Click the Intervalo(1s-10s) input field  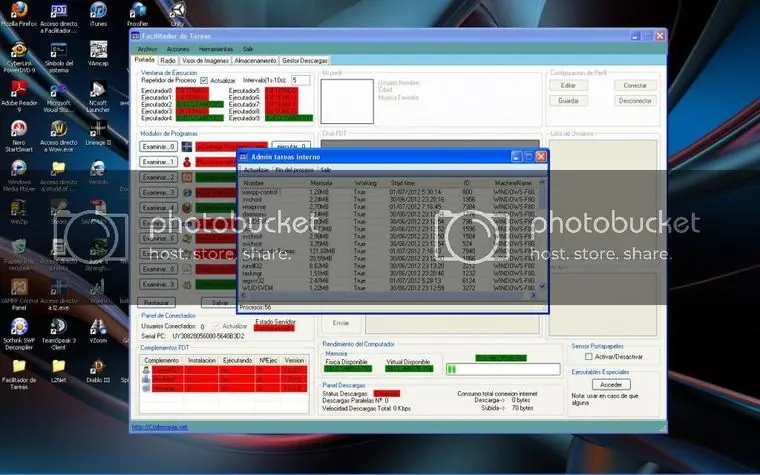[300, 80]
